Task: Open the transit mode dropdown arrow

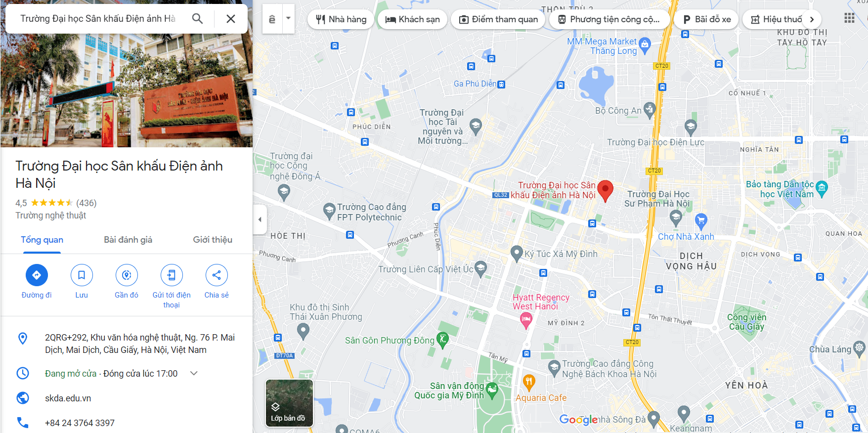Action: point(288,19)
